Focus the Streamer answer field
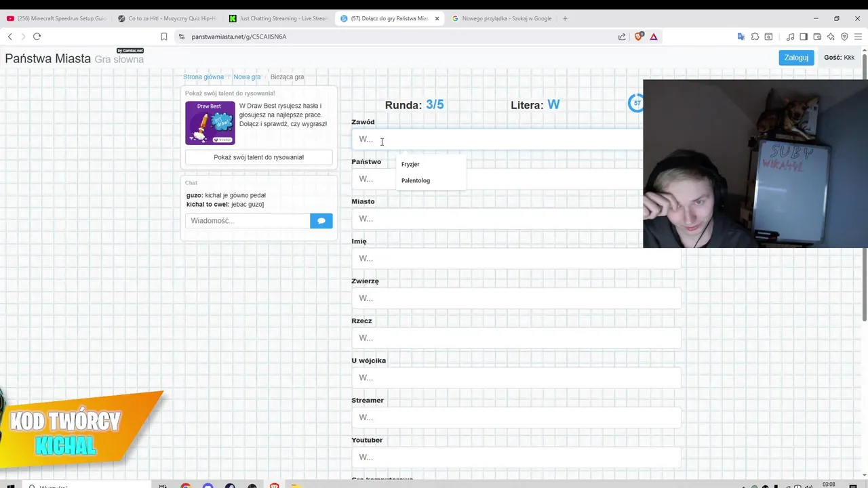This screenshot has width=868, height=488. click(x=516, y=418)
